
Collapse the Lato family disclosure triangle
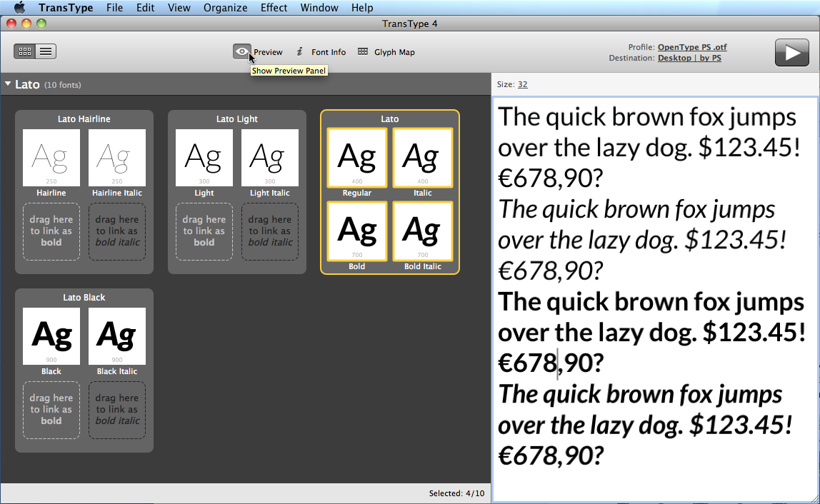click(8, 84)
